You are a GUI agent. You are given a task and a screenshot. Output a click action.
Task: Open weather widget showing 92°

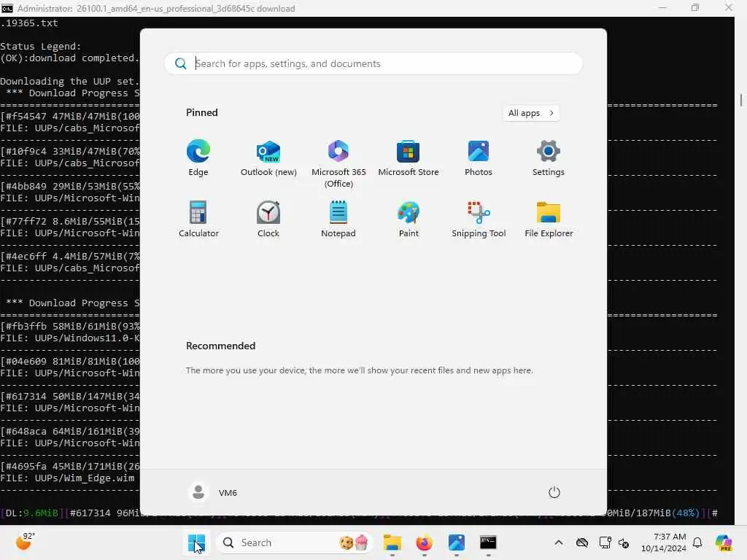(x=26, y=542)
